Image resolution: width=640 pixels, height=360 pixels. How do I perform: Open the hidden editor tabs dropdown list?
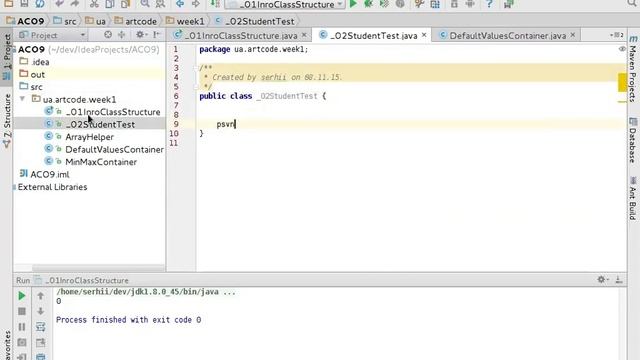tap(617, 35)
